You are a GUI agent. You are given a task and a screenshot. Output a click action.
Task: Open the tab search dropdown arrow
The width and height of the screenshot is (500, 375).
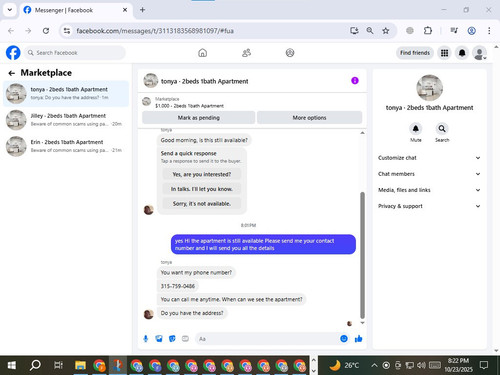10,10
